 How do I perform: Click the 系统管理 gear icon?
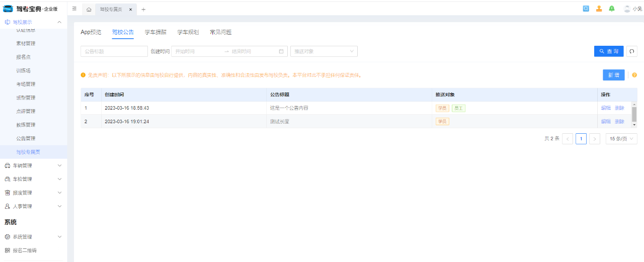tap(7, 237)
